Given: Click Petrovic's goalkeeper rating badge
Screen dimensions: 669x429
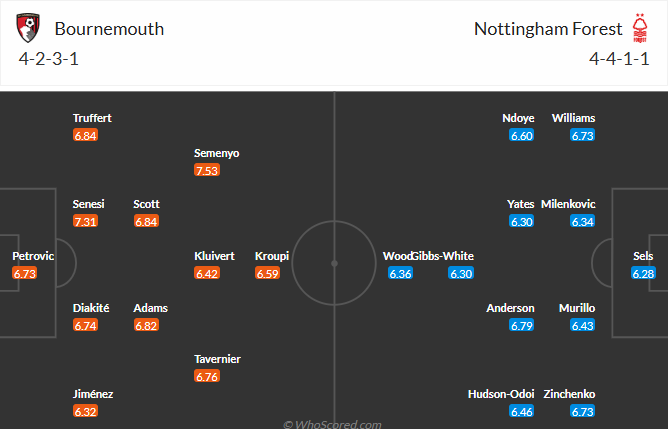Looking at the screenshot, I should (25, 273).
